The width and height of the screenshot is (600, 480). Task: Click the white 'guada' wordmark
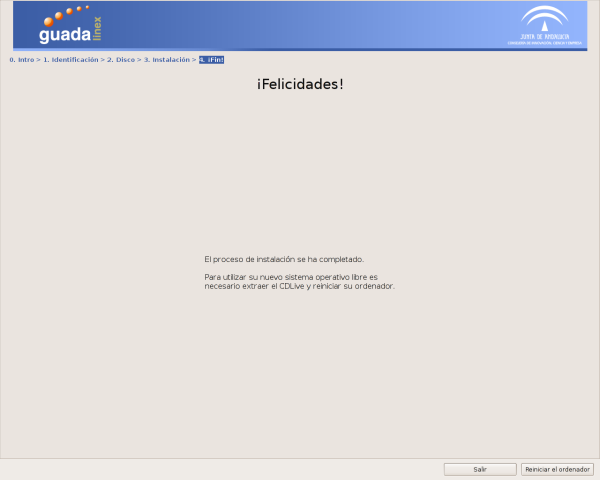click(x=64, y=35)
